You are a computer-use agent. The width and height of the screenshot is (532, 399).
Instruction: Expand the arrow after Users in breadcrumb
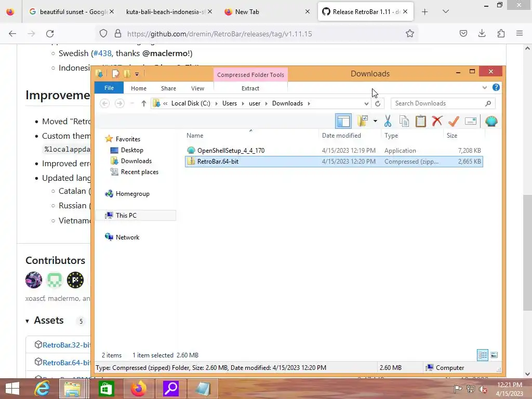click(x=243, y=103)
